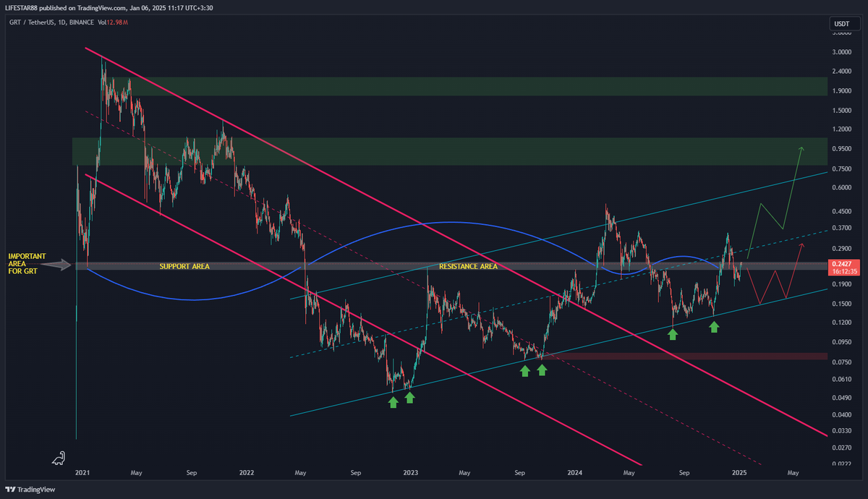Select the IMPORTANT AREA FOR GRT annotation
The image size is (868, 499).
[x=27, y=265]
